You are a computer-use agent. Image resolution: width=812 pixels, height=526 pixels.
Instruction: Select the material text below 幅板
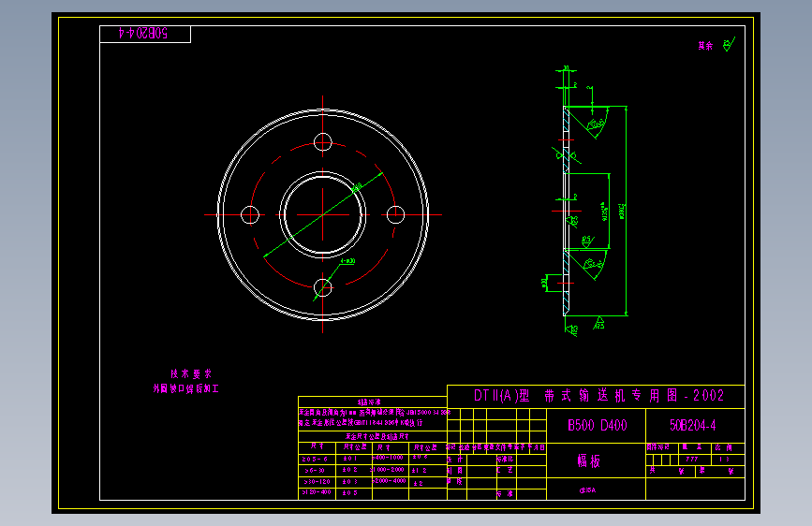(587, 490)
